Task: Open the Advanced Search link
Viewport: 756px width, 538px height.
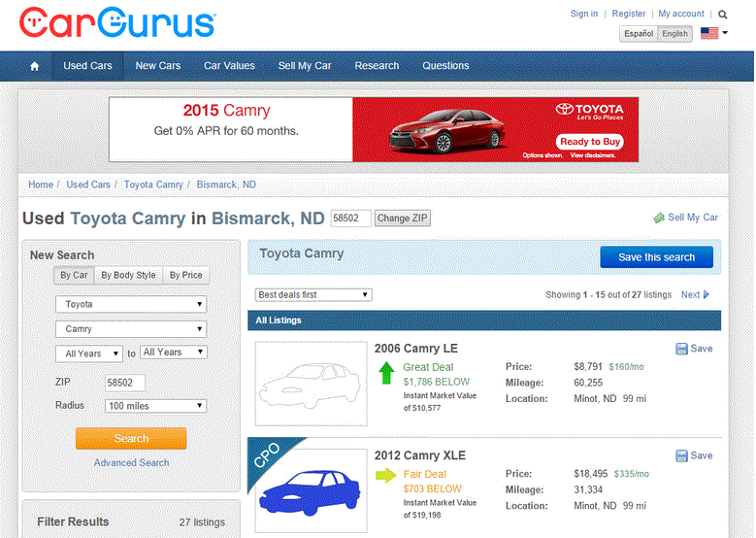Action: point(132,462)
